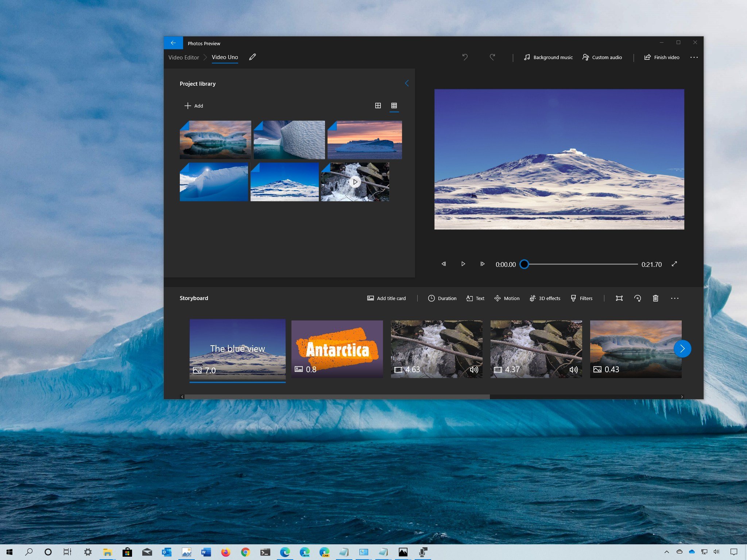
Task: Click the Add media button
Action: click(x=193, y=106)
